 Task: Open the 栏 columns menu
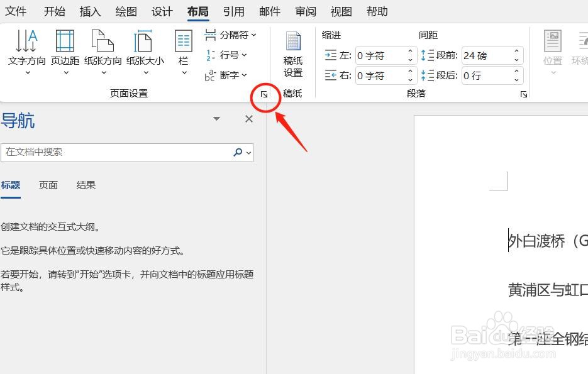tap(184, 52)
